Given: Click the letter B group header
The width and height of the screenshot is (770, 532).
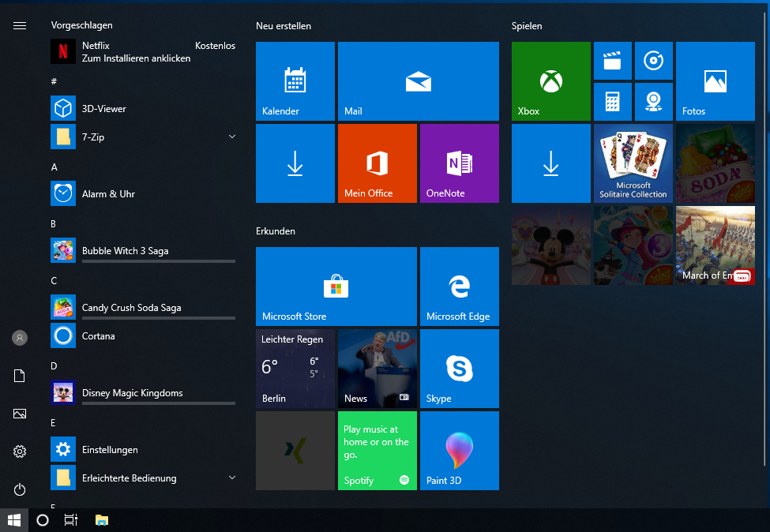Looking at the screenshot, I should click(54, 224).
